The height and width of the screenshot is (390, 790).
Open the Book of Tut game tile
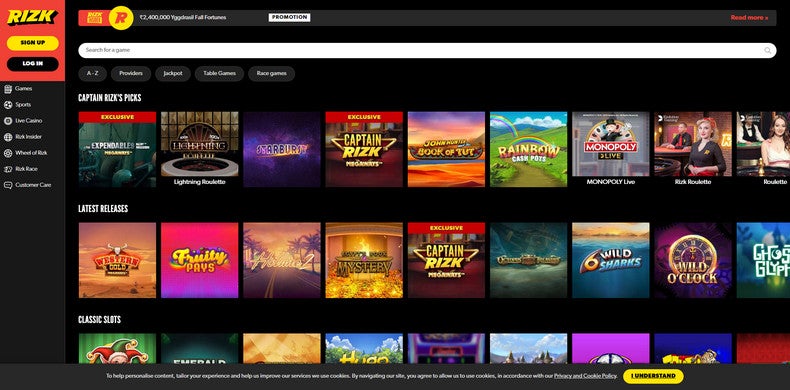point(446,150)
